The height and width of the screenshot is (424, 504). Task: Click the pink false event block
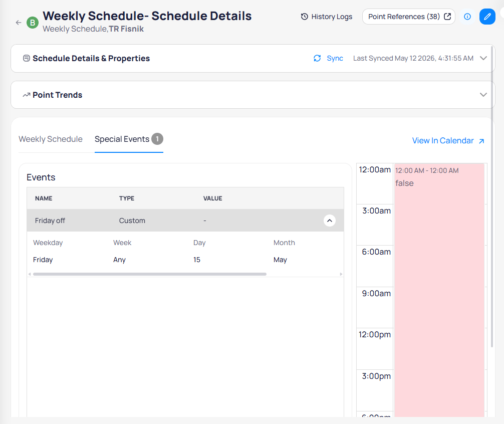point(439,290)
